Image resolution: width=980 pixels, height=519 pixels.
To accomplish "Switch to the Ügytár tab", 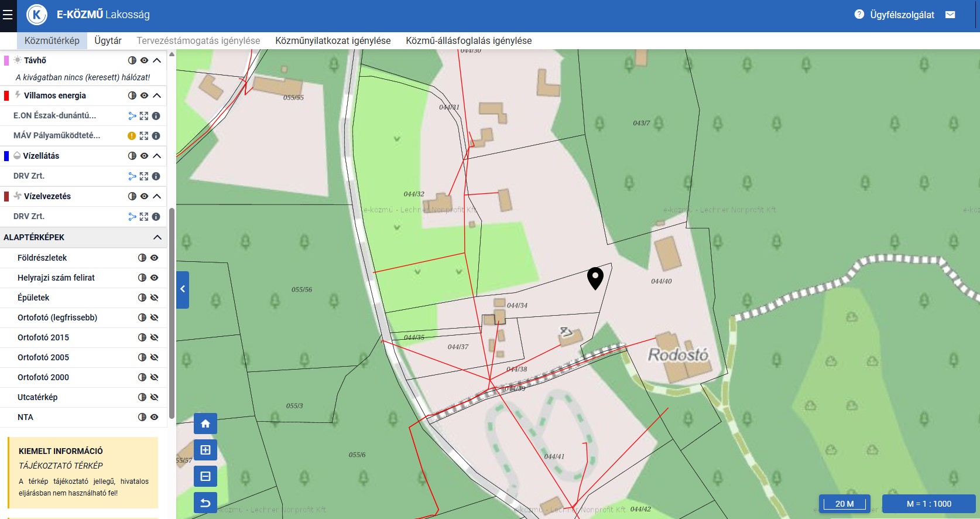I will pos(108,40).
